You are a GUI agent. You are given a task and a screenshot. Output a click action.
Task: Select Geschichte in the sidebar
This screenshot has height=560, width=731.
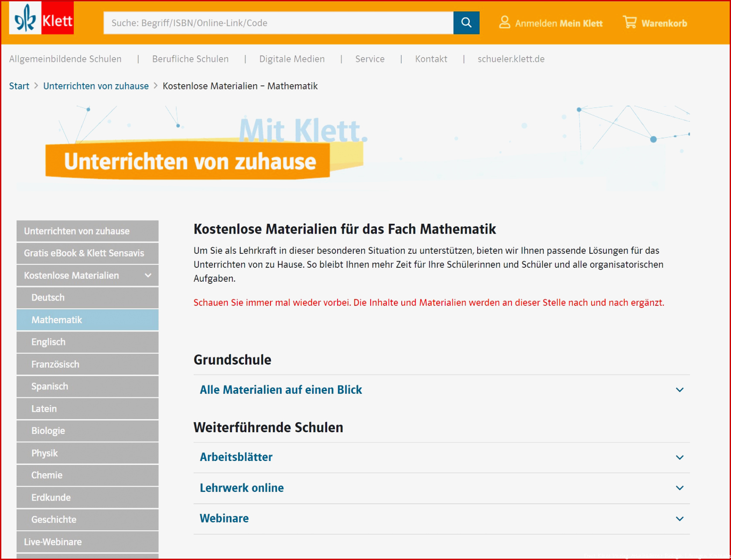click(87, 520)
